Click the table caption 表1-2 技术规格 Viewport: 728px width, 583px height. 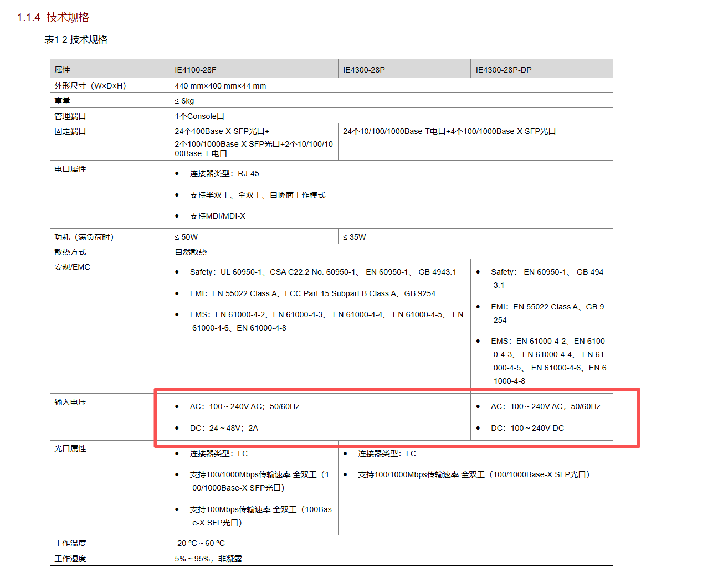pyautogui.click(x=76, y=40)
